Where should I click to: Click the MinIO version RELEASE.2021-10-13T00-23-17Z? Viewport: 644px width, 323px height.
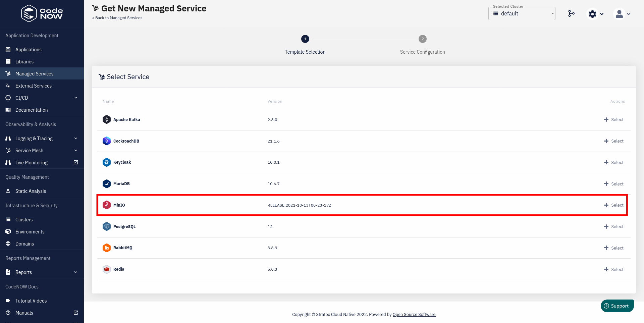(x=299, y=205)
